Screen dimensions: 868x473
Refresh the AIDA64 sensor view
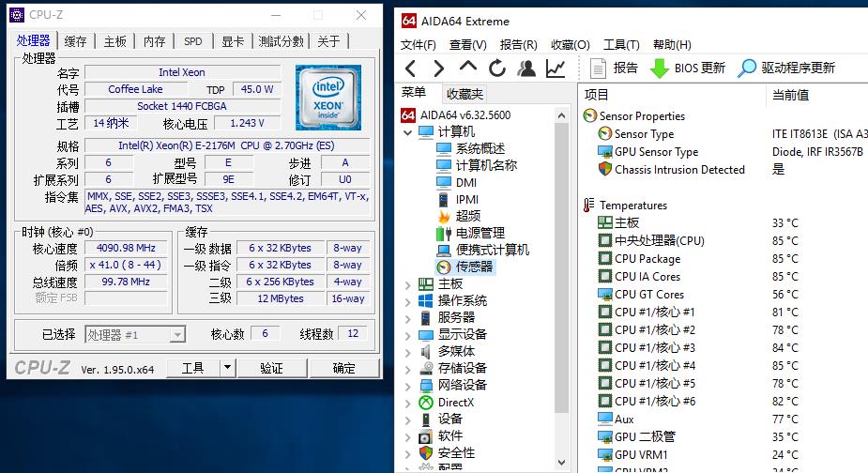[x=497, y=69]
